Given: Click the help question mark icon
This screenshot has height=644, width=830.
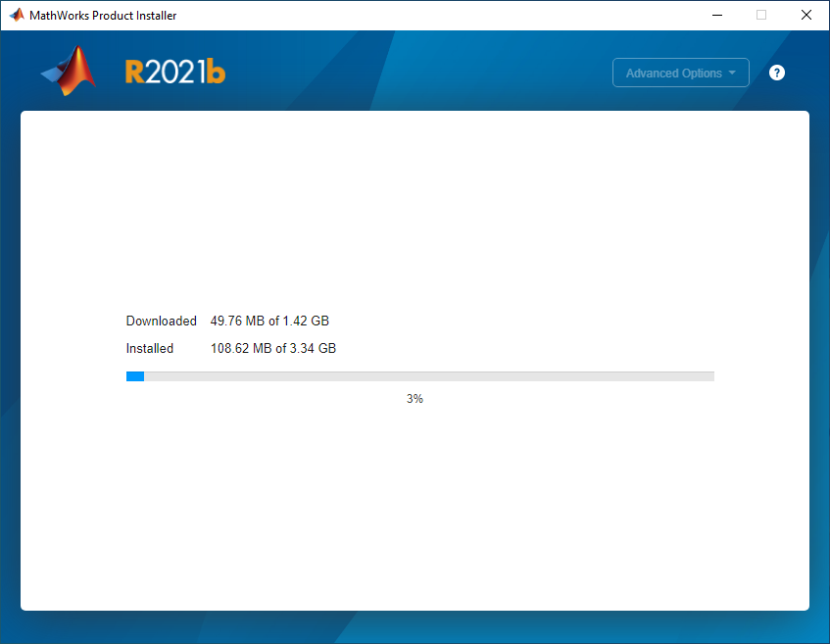Looking at the screenshot, I should pyautogui.click(x=777, y=73).
